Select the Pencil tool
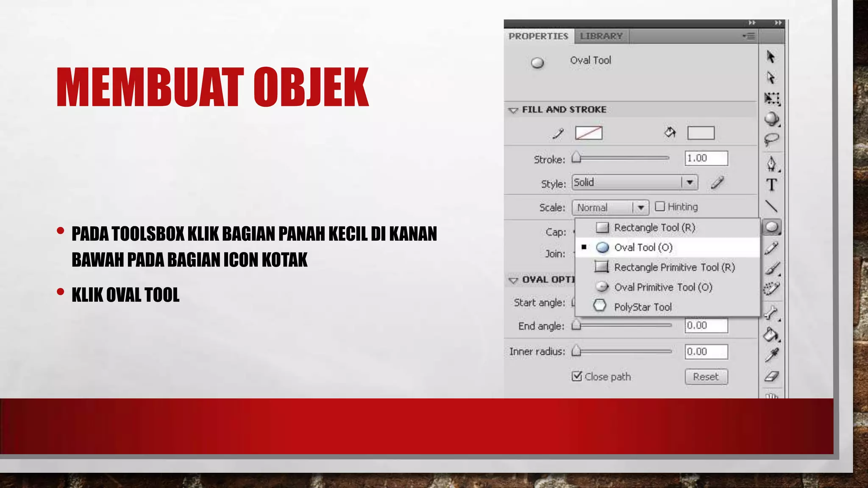Screen dimensions: 868x488 click(772, 248)
